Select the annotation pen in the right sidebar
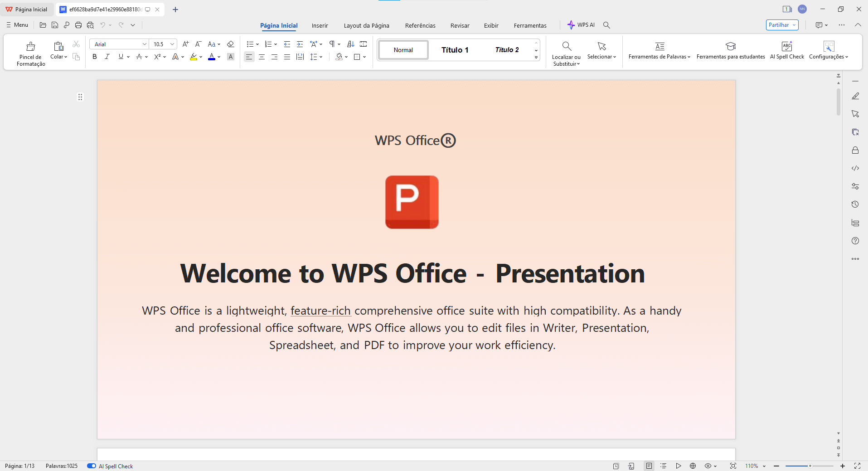 [856, 96]
